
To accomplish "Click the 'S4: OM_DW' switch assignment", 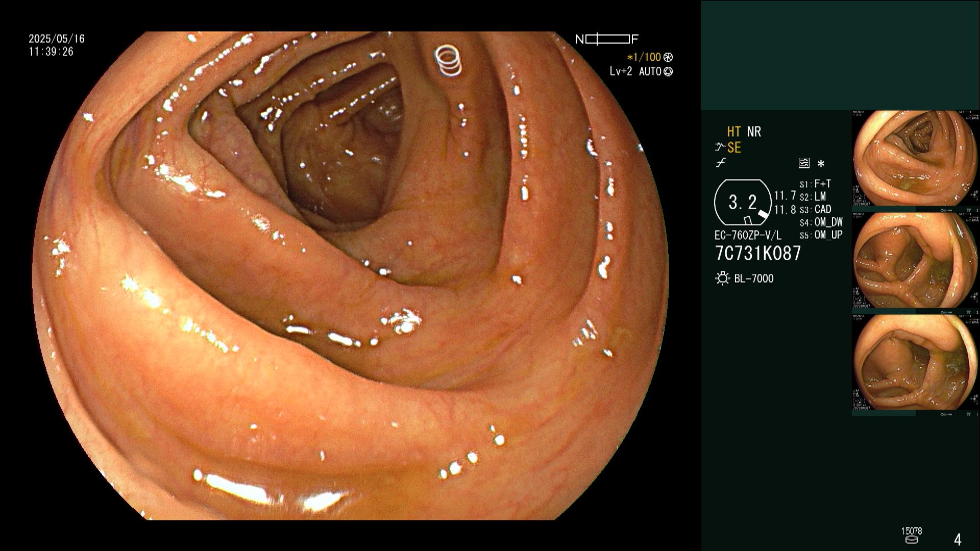I will 821,222.
